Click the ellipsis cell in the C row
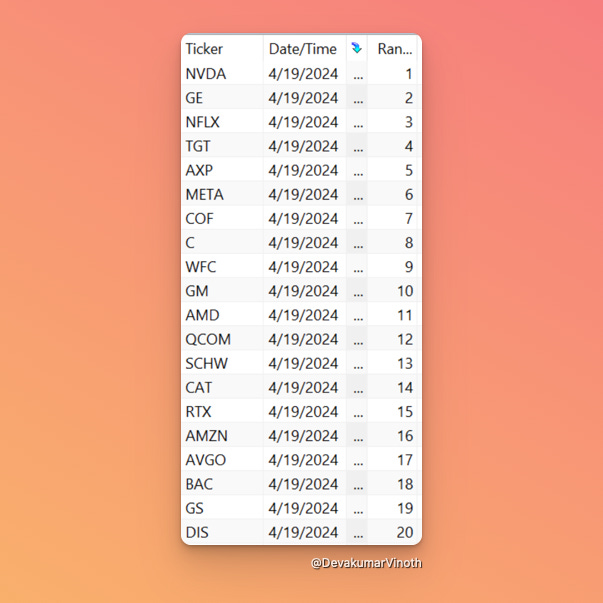Image resolution: width=603 pixels, height=603 pixels. 357,243
